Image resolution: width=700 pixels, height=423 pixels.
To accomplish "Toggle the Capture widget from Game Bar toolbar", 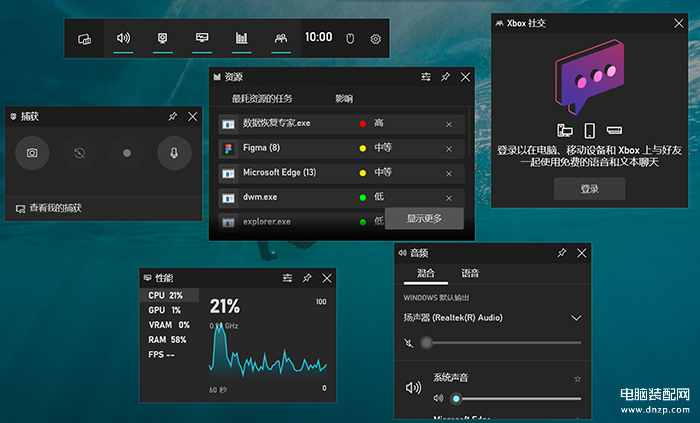I will pyautogui.click(x=162, y=38).
